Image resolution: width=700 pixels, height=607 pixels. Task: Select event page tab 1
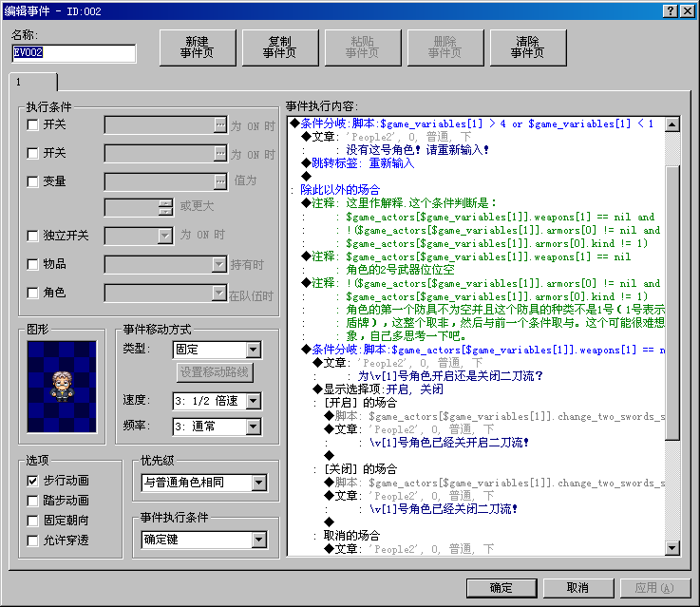coord(33,82)
